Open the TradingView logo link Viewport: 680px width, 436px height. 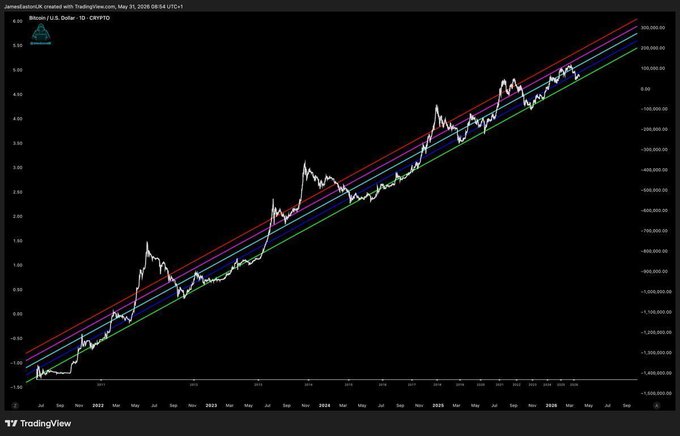38,423
